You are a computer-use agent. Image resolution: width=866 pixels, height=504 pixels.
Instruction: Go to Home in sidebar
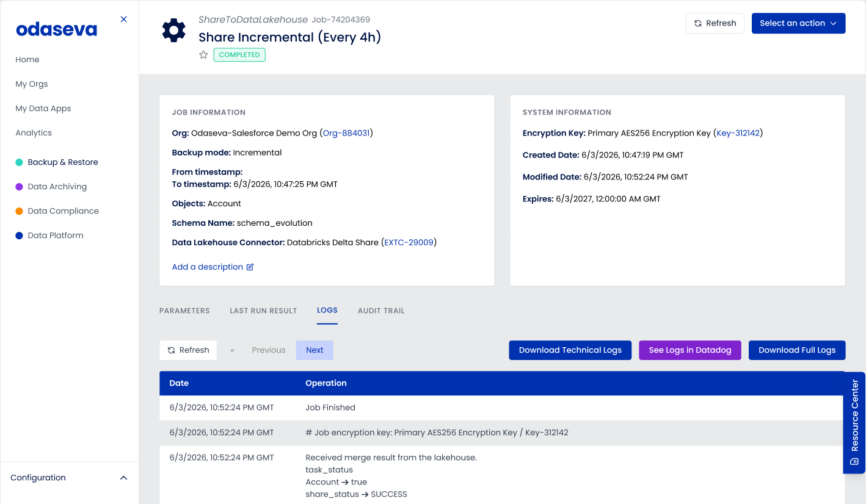click(27, 60)
